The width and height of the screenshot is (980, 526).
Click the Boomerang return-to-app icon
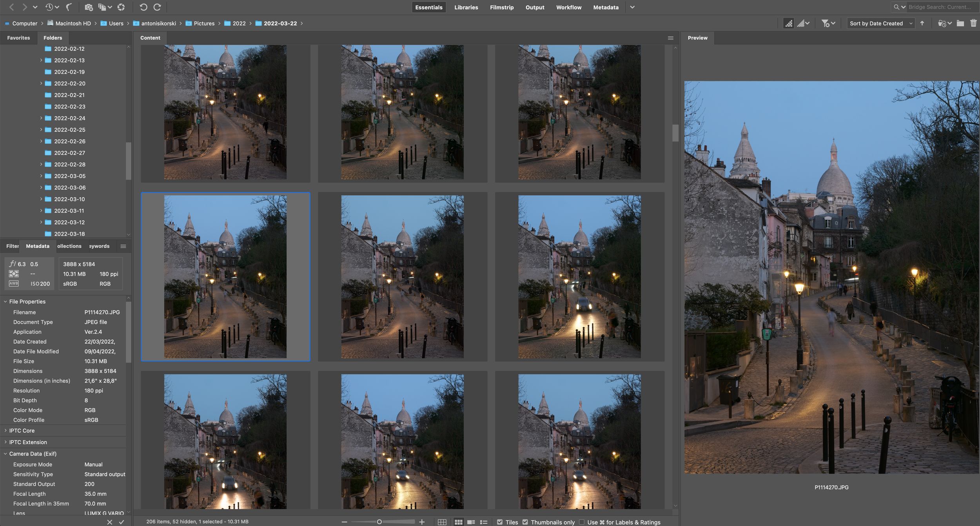69,7
